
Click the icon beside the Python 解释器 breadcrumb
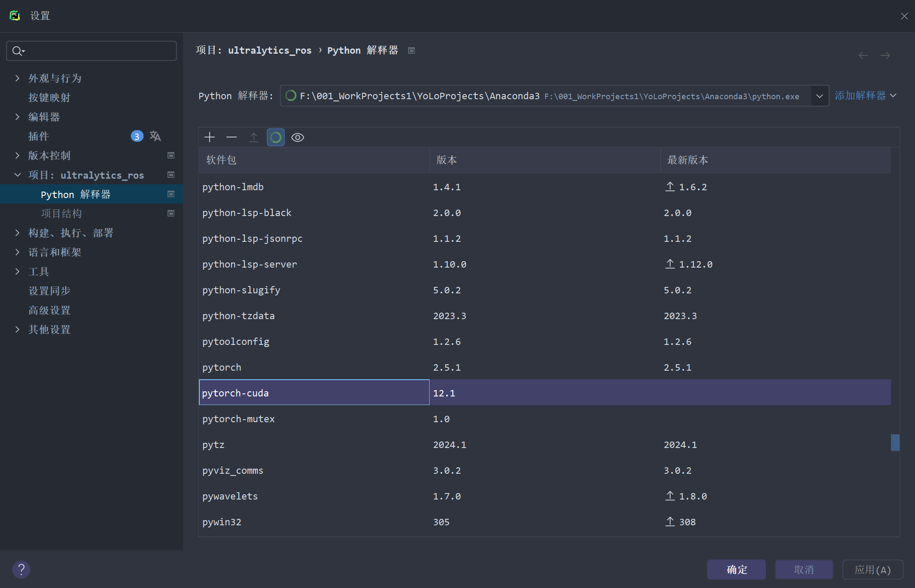click(411, 50)
